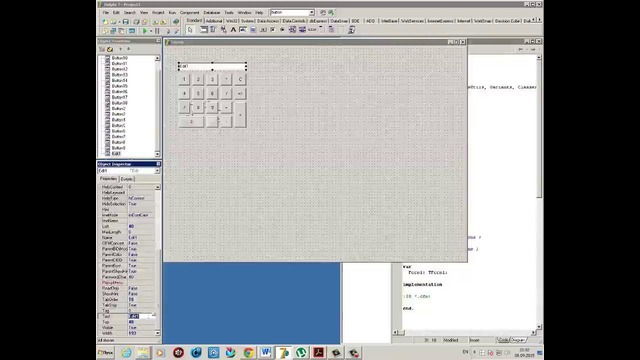Click the New items toolbar icon
This screenshot has height=360, width=640.
click(x=105, y=22)
